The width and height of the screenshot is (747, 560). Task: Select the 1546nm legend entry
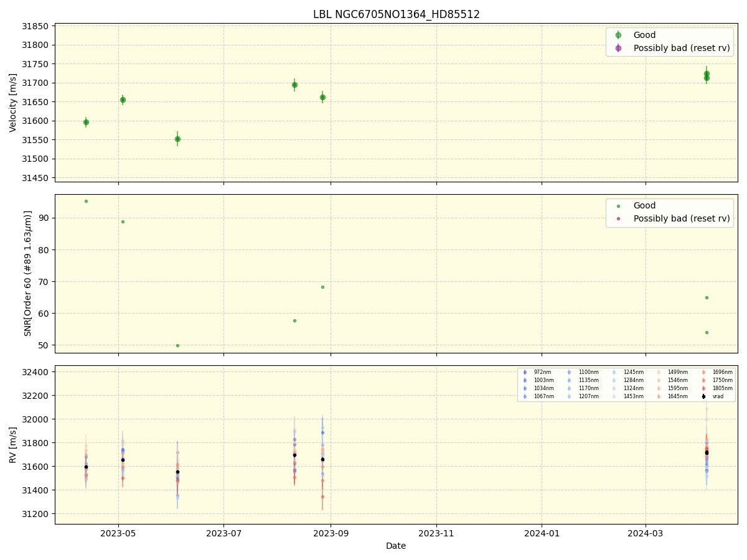tap(672, 380)
